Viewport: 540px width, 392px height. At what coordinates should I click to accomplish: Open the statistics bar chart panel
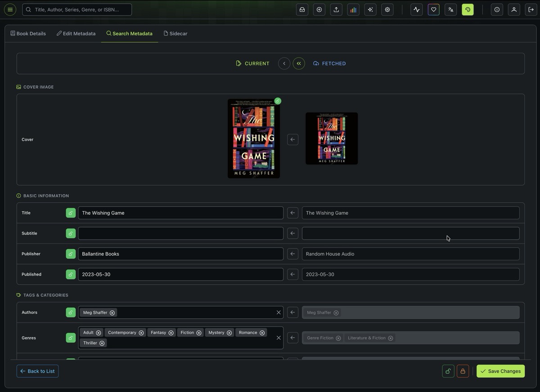353,9
